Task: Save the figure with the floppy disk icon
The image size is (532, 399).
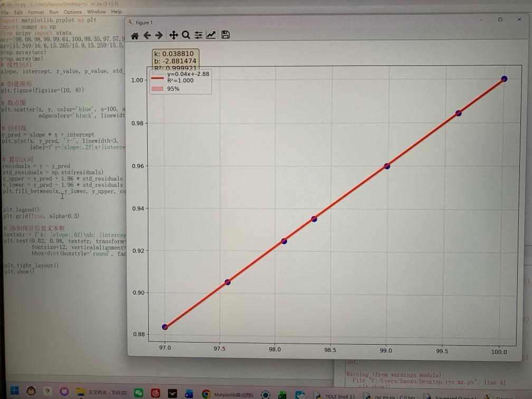Action: (x=226, y=35)
